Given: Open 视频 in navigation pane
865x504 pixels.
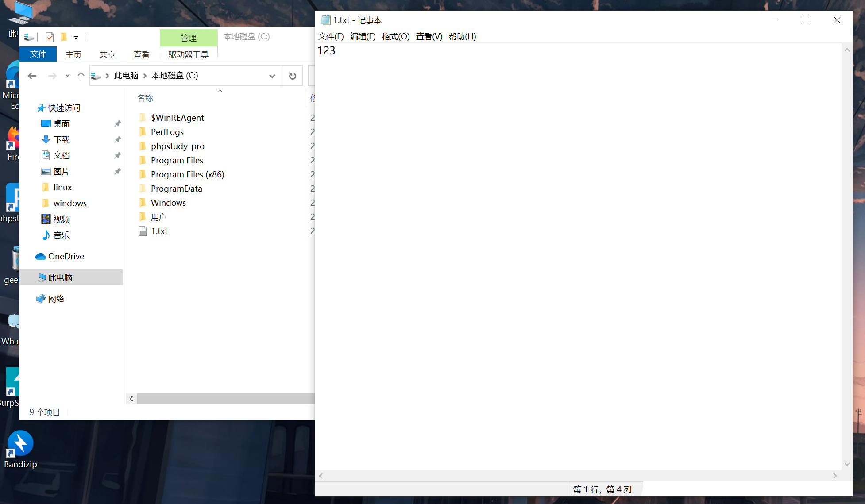Looking at the screenshot, I should [x=62, y=219].
